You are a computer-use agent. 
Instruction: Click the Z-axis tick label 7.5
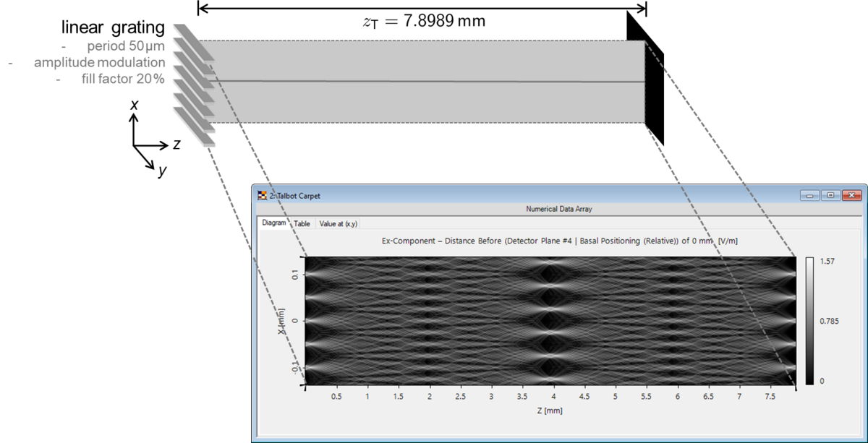point(770,397)
